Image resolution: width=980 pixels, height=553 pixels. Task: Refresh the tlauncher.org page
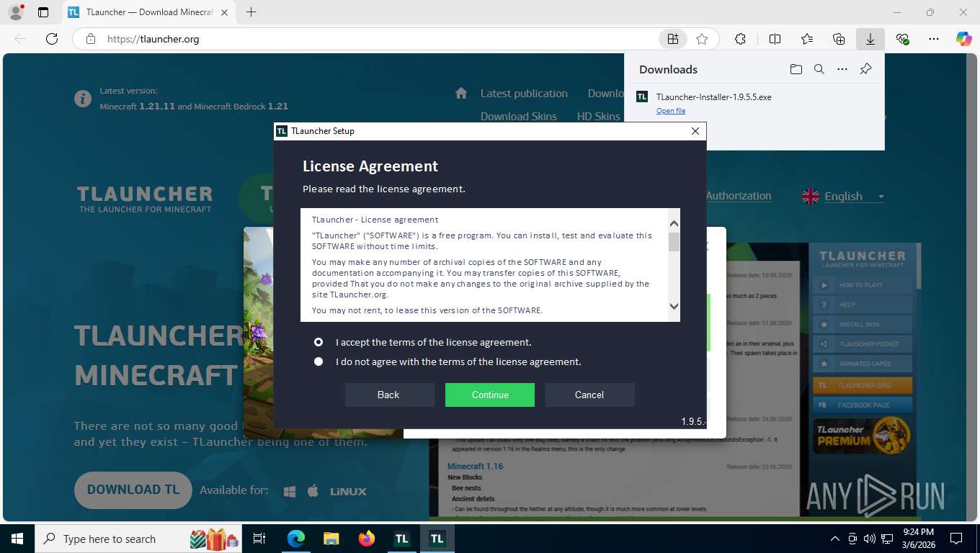tap(52, 39)
